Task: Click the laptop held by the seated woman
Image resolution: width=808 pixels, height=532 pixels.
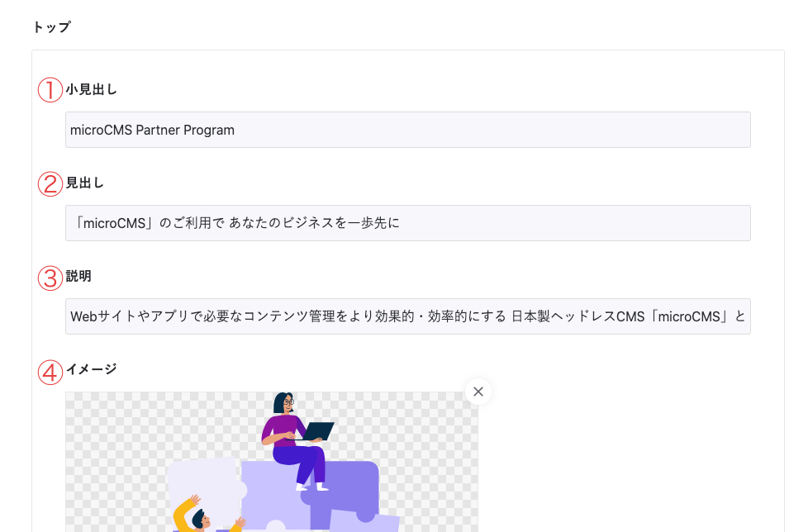Action: pos(318,430)
